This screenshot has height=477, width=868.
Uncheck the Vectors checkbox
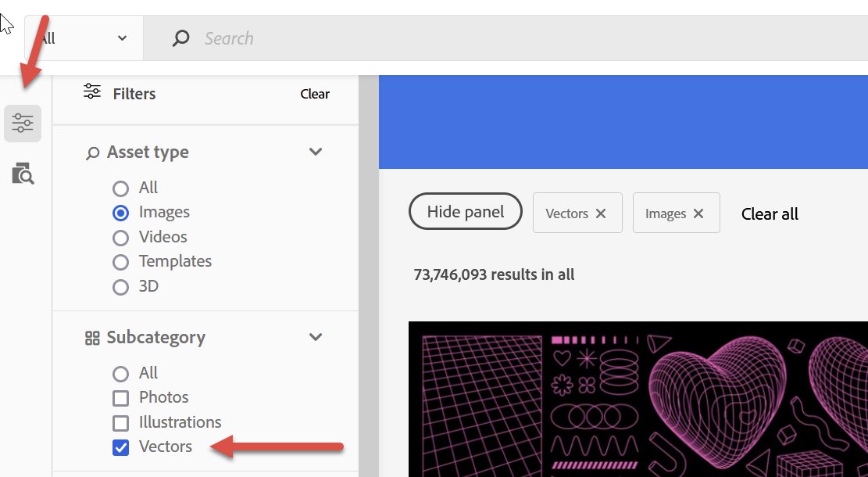pos(121,447)
